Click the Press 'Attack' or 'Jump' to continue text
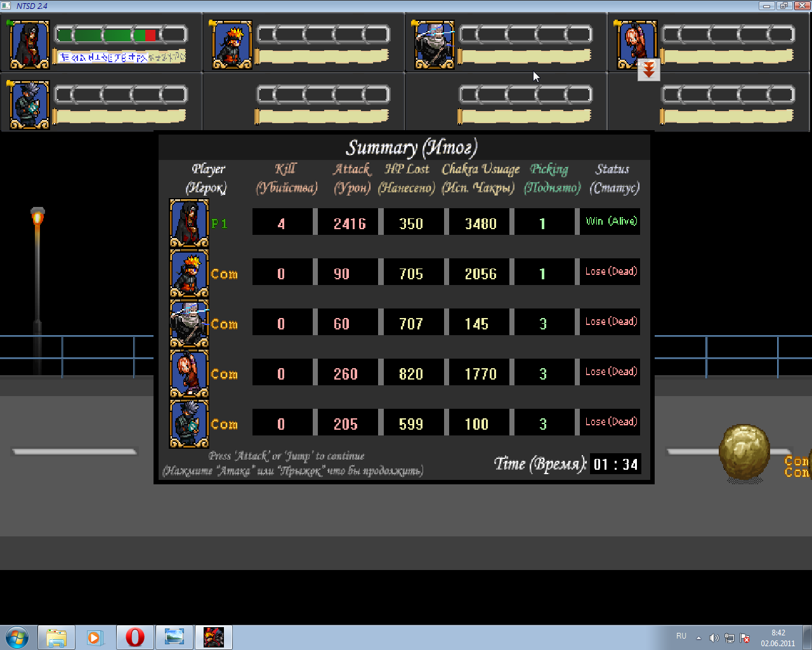This screenshot has height=650, width=812. coord(287,456)
